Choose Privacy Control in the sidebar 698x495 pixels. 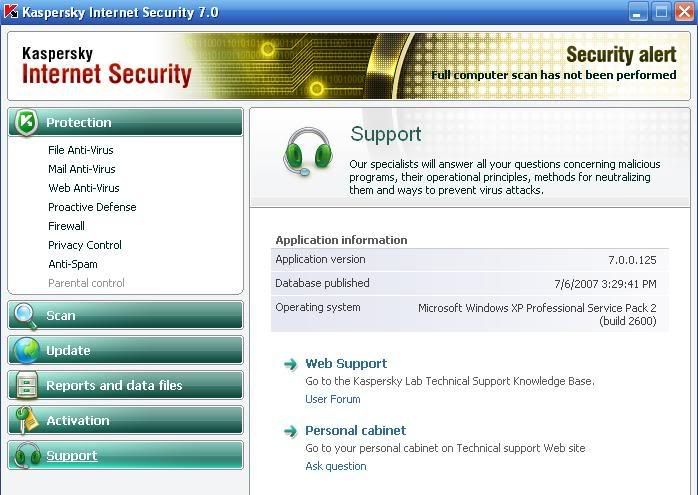click(85, 245)
